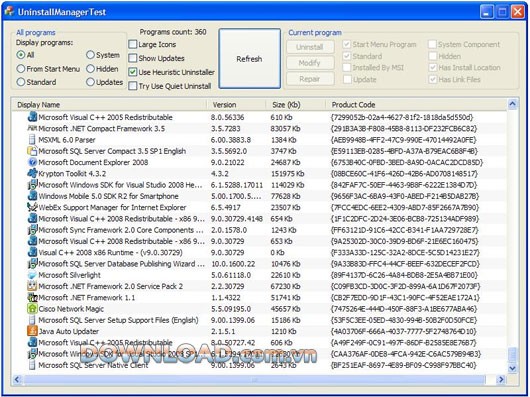This screenshot has width=530, height=397.
Task: Click the horizontal scrollbar left arrow
Action: coord(17,379)
